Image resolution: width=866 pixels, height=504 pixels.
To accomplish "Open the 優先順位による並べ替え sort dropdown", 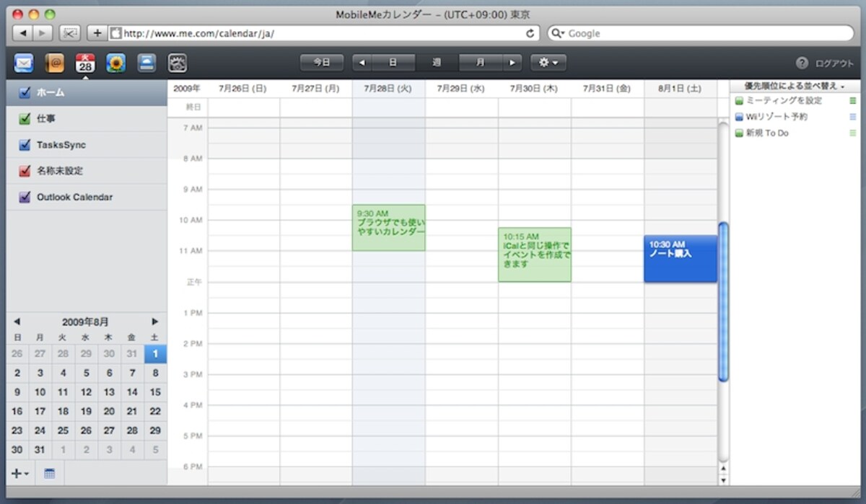I will [x=794, y=86].
